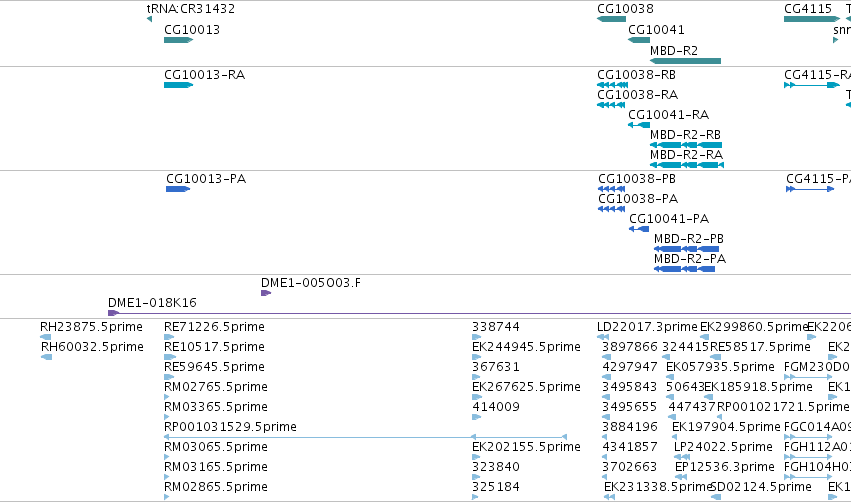
Task: Click the 324415 feature label
Action: click(x=685, y=347)
